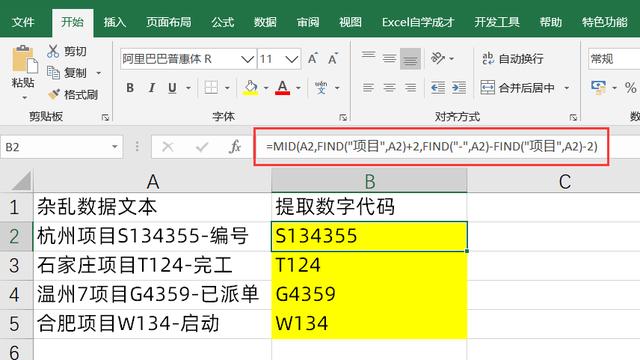Screen dimensions: 640x360
Task: Open clipboard group dialog launcher
Action: coord(105,118)
